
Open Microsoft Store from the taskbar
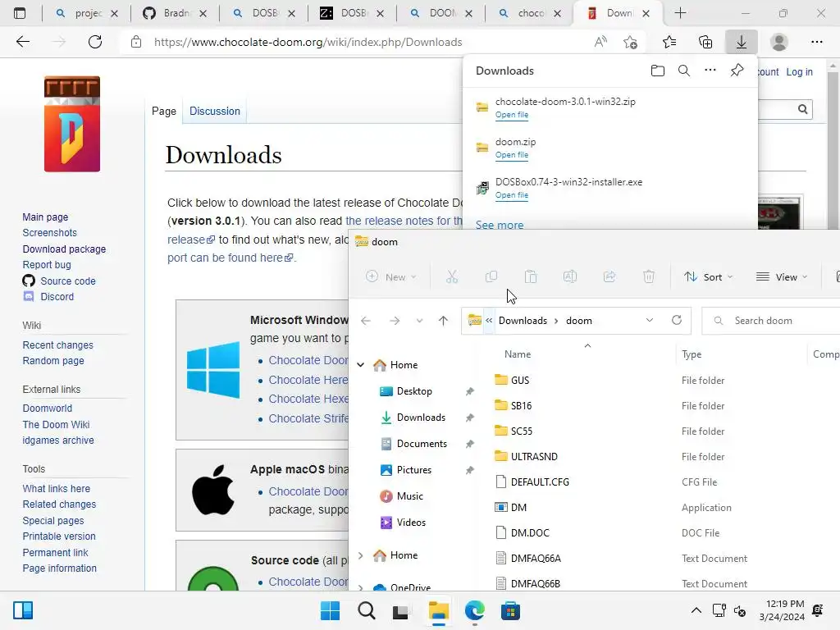coord(510,610)
